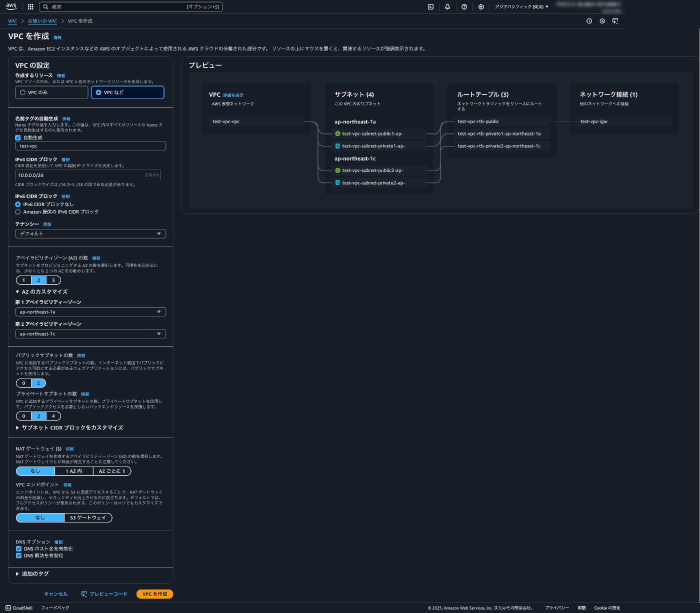Image resolution: width=700 pixels, height=613 pixels.
Task: Click the IPv4 CIDR field '10.0.0.0/24'
Action: (x=88, y=175)
